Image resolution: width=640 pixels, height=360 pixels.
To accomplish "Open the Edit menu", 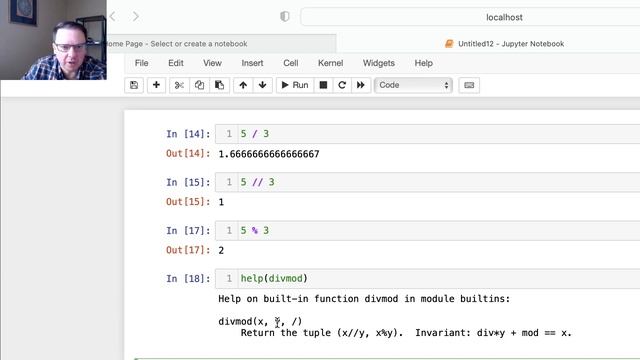I will tap(176, 63).
